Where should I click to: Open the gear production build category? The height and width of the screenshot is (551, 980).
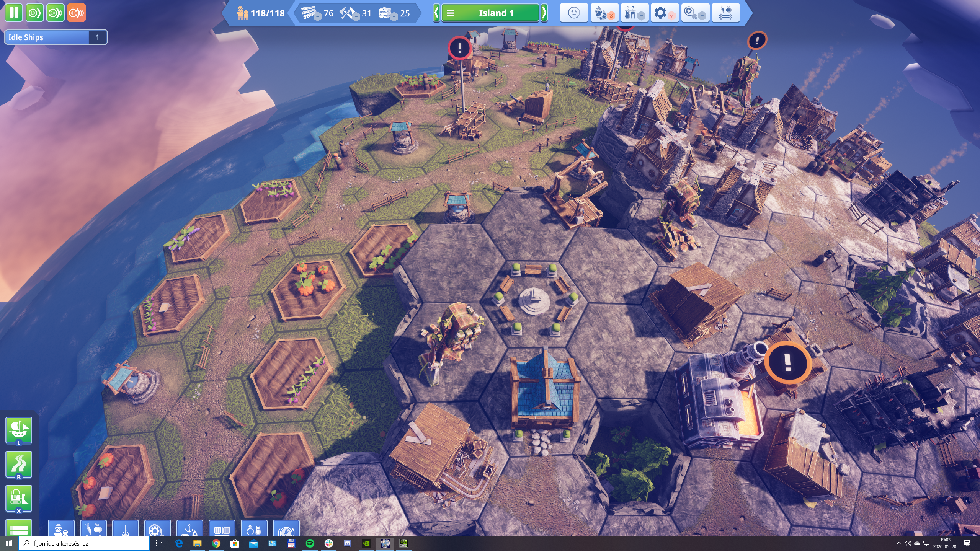pyautogui.click(x=157, y=528)
